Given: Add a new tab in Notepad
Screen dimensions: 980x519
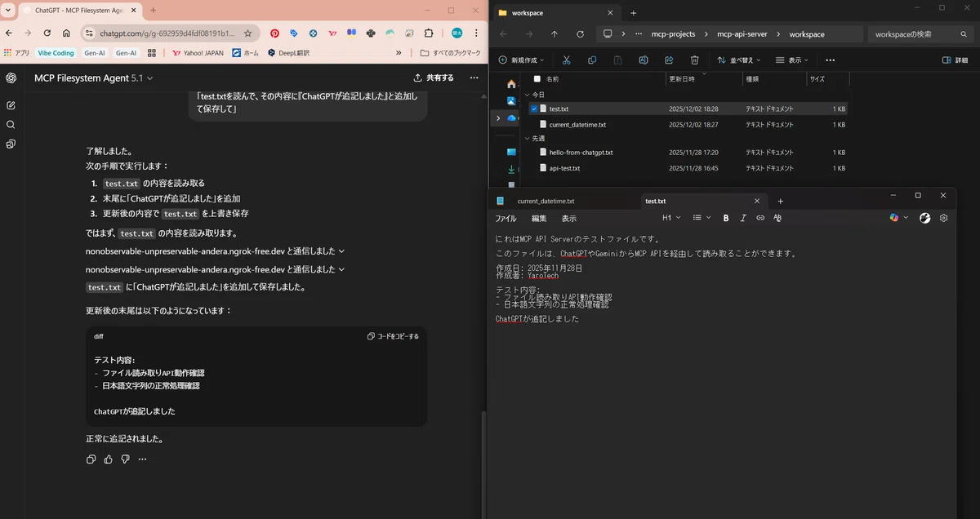Looking at the screenshot, I should (x=781, y=201).
